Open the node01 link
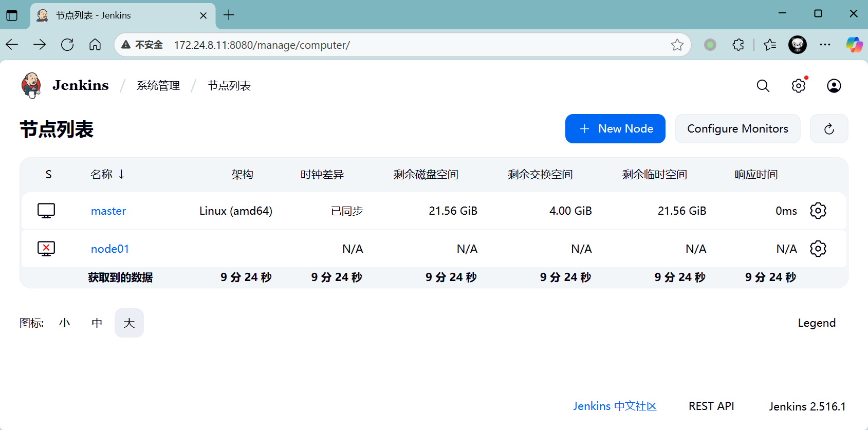 110,249
